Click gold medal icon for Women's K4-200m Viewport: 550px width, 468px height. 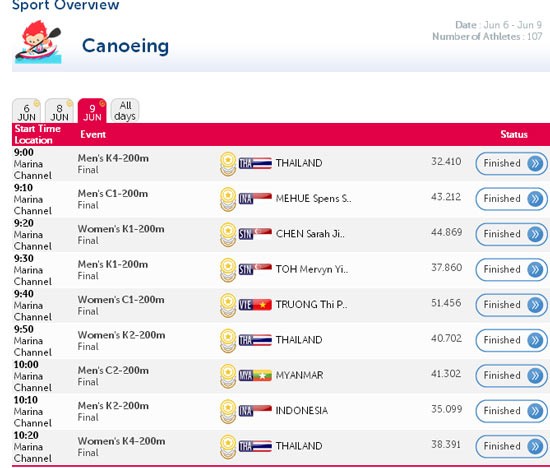tap(228, 447)
